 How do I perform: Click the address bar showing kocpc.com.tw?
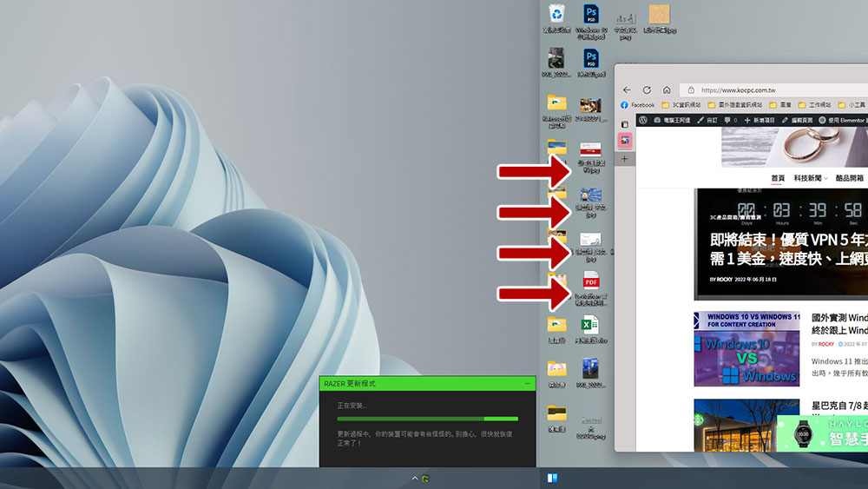coord(773,89)
